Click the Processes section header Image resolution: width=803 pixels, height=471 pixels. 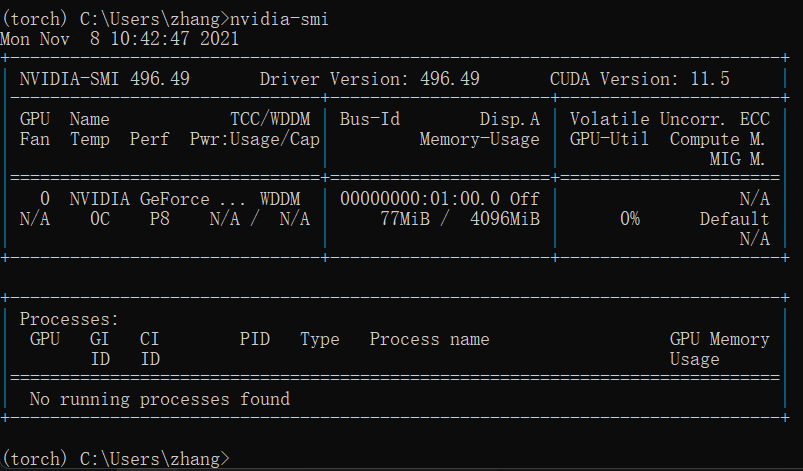(69, 319)
